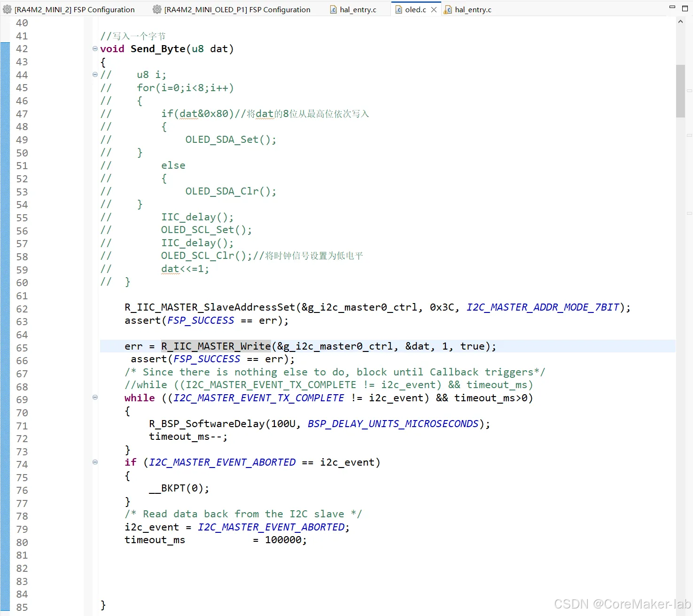
Task: Select the oled.c editor tab
Action: click(x=415, y=9)
